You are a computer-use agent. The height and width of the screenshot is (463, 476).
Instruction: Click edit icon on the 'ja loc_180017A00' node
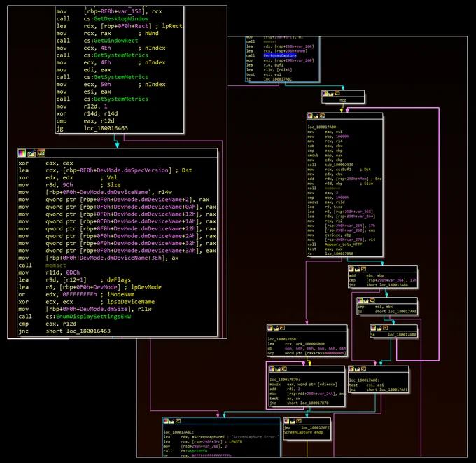click(379, 328)
